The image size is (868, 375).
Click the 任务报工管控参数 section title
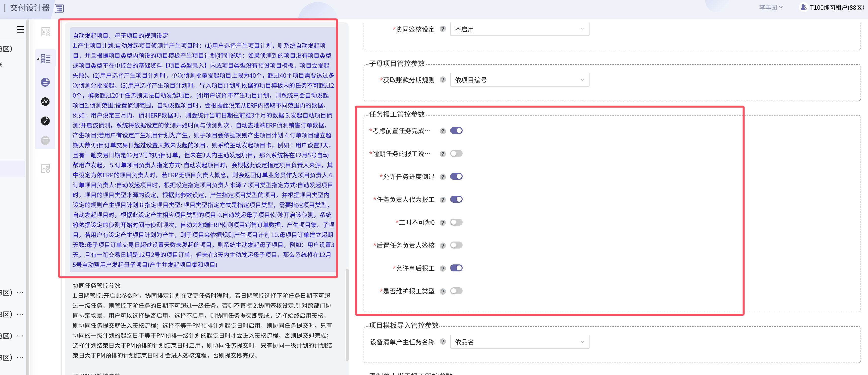click(397, 114)
